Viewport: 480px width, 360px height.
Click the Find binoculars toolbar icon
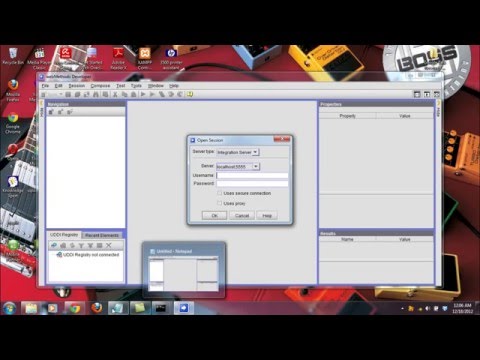pos(96,94)
